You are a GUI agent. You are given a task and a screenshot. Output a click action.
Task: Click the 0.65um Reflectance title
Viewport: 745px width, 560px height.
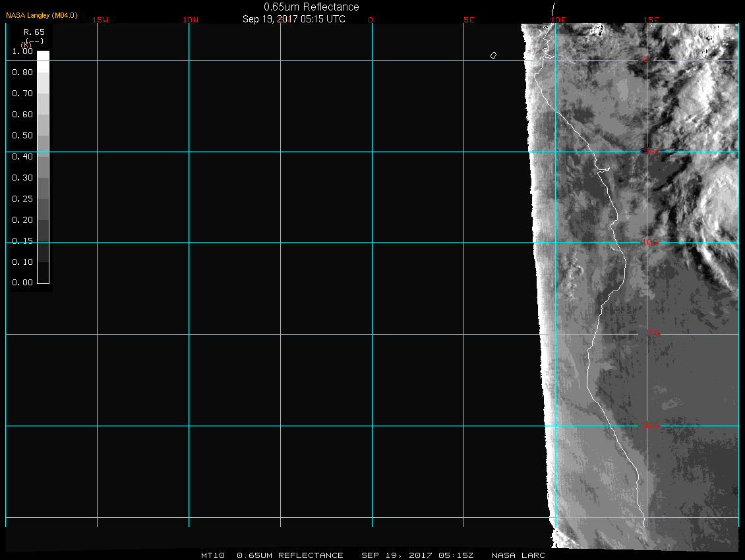pos(311,7)
